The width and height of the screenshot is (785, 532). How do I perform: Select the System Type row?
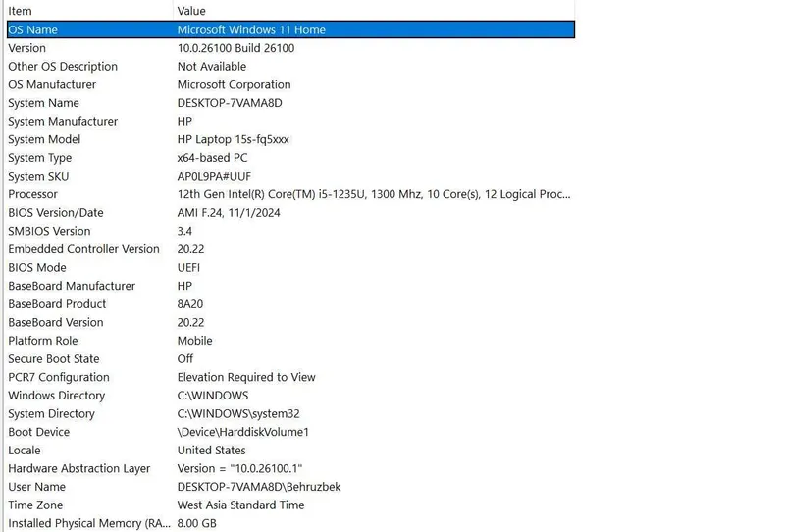tap(290, 158)
